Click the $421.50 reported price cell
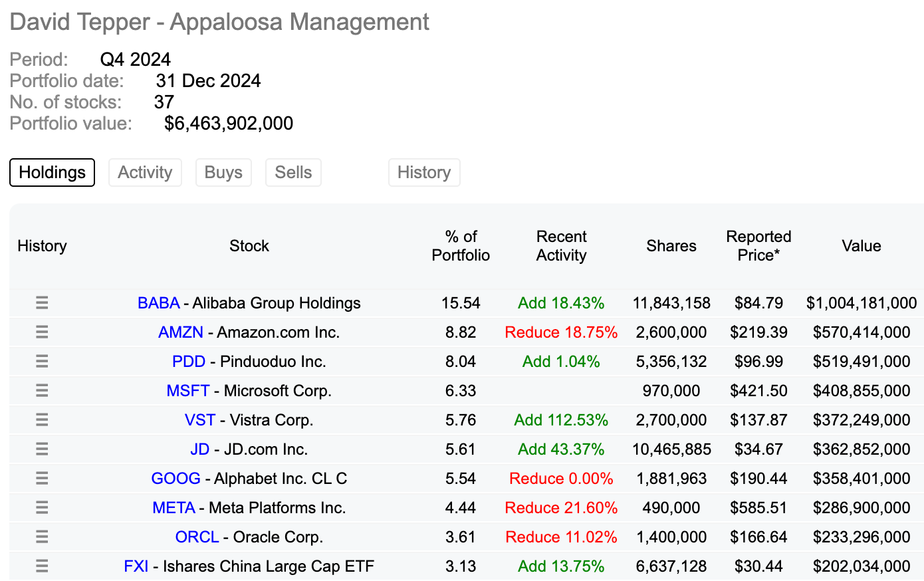This screenshot has width=924, height=581. (x=758, y=391)
